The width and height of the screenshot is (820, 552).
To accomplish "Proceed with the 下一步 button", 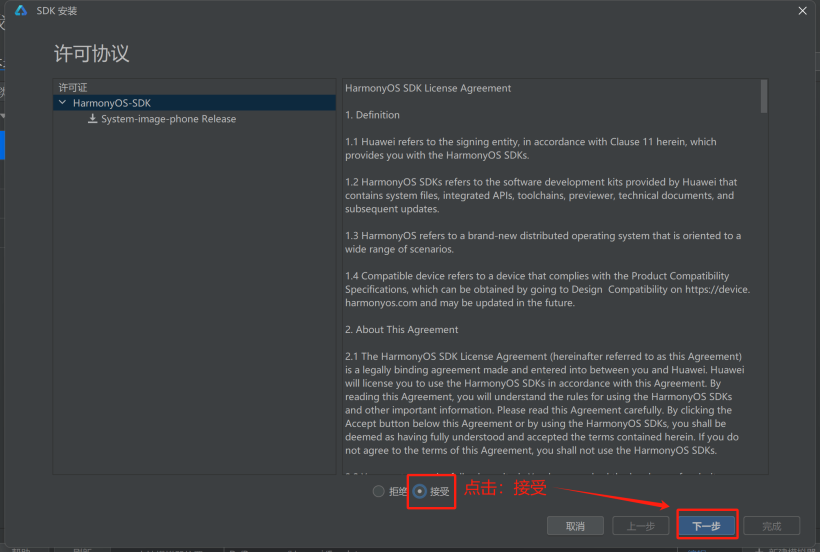I will coord(706,525).
